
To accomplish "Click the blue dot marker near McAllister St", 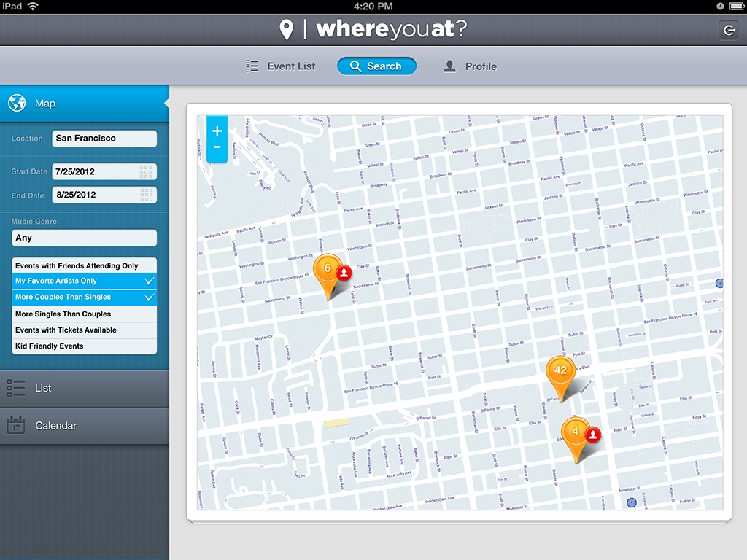I will coord(632,502).
